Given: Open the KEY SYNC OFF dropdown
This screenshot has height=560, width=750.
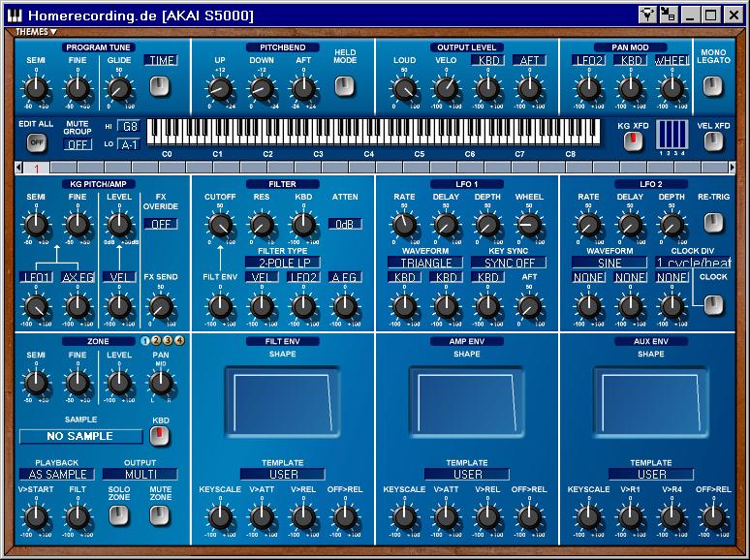Looking at the screenshot, I should (x=509, y=263).
